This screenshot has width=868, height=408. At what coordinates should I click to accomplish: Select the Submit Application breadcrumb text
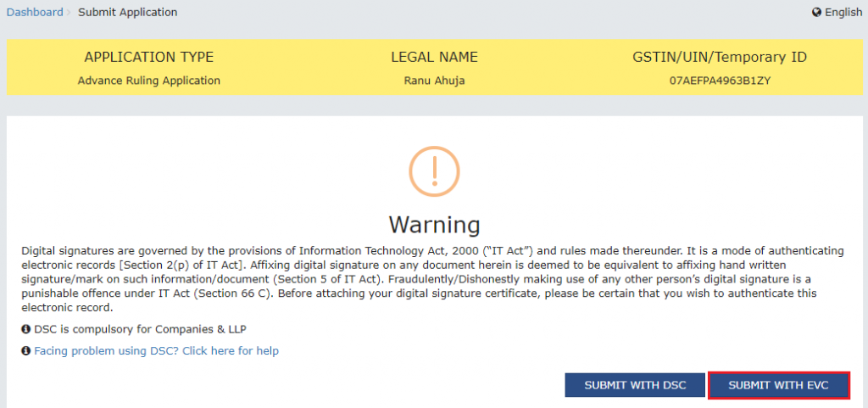coord(128,12)
